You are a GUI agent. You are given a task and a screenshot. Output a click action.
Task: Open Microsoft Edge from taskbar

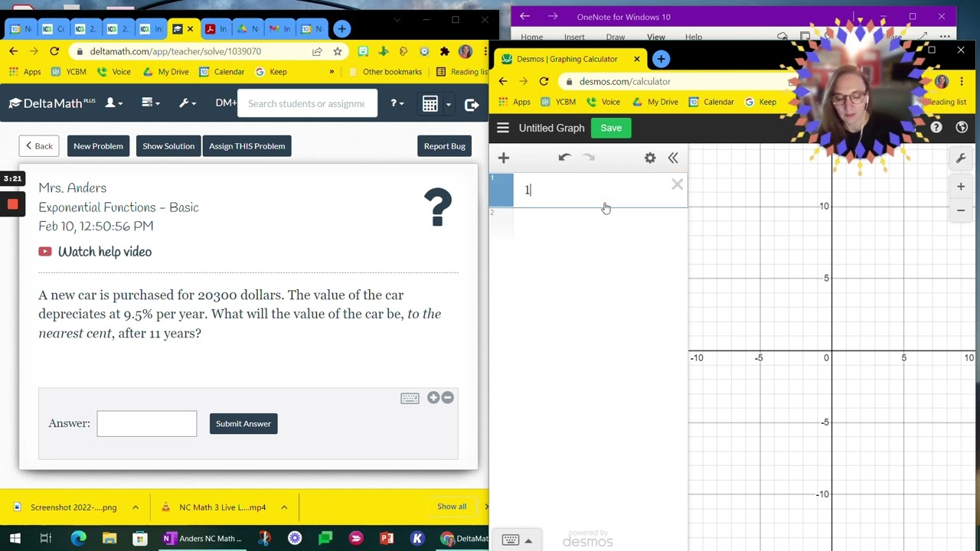78,538
